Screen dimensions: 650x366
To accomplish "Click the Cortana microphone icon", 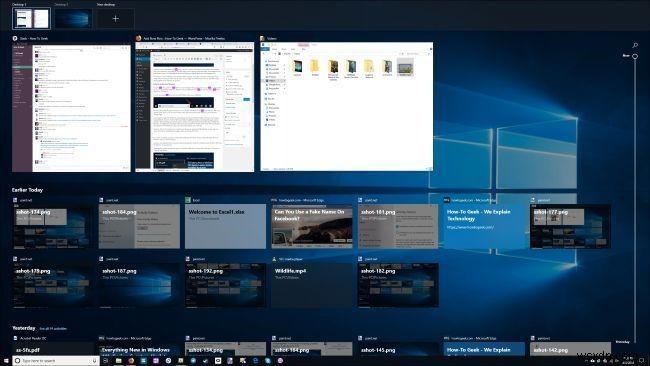I will click(x=95, y=361).
